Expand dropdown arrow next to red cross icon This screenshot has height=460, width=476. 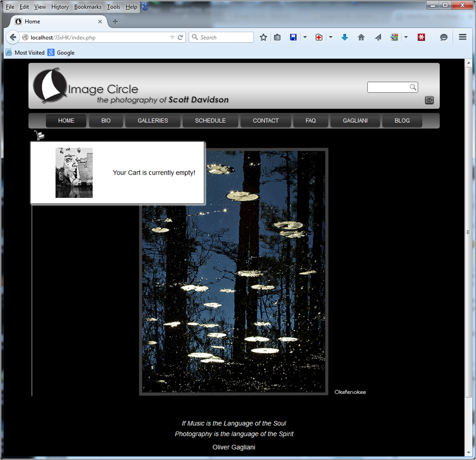coord(331,37)
